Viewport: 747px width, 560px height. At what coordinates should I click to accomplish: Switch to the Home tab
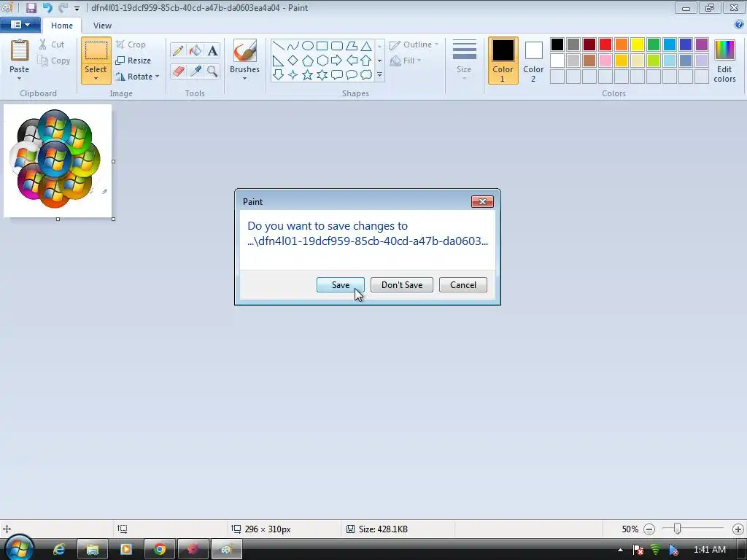tap(62, 26)
